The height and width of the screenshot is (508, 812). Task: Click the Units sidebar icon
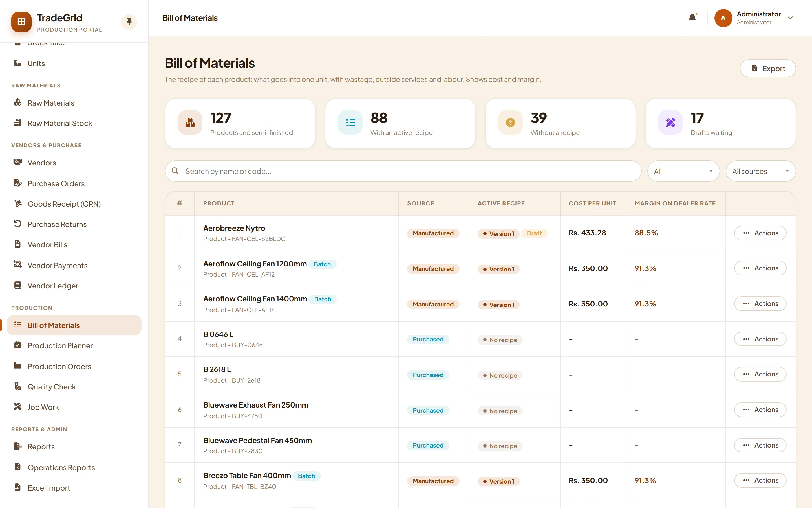coord(17,63)
